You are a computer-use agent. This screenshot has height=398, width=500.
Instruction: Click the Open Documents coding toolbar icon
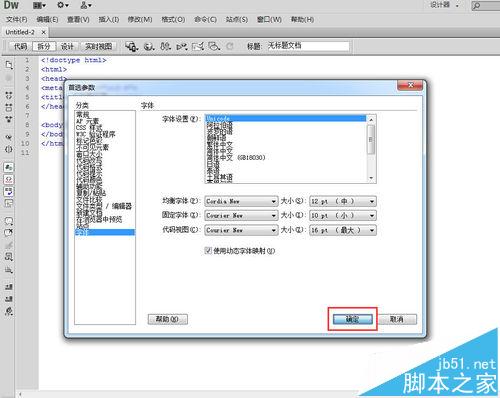click(x=9, y=64)
